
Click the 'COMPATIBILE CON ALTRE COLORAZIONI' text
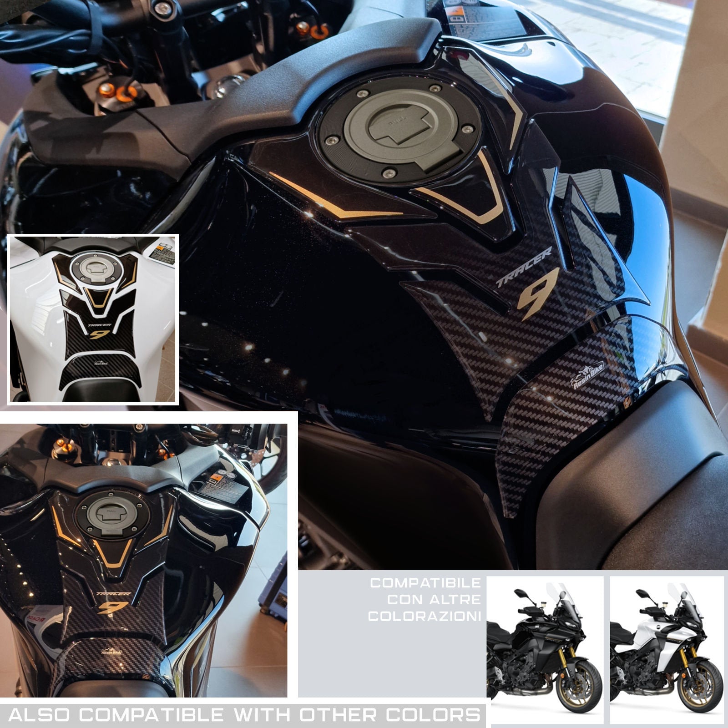425,600
